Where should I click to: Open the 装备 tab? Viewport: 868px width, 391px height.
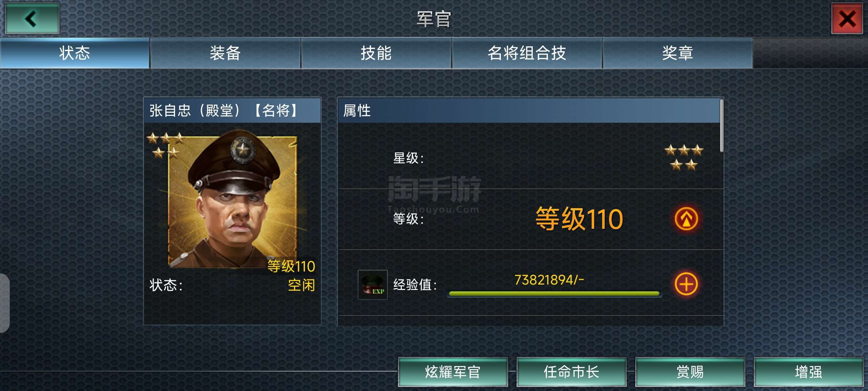[225, 53]
